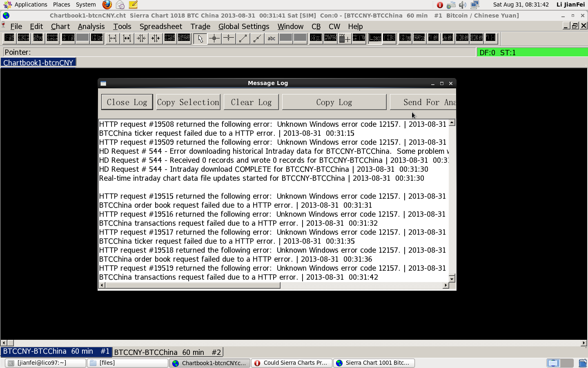Image resolution: width=588 pixels, height=368 pixels.
Task: Launch Firefox from the top panel
Action: click(x=107, y=4)
